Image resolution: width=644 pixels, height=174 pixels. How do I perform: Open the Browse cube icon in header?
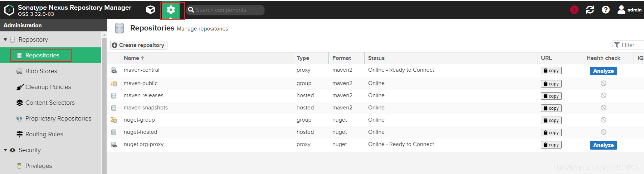point(150,10)
